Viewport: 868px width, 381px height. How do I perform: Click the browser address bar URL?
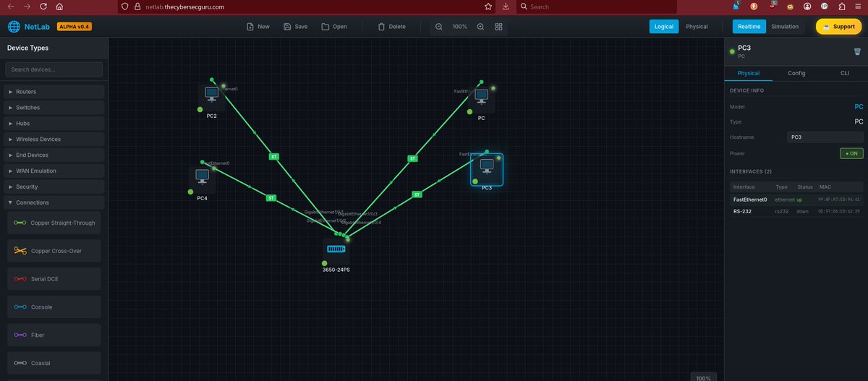pyautogui.click(x=184, y=7)
